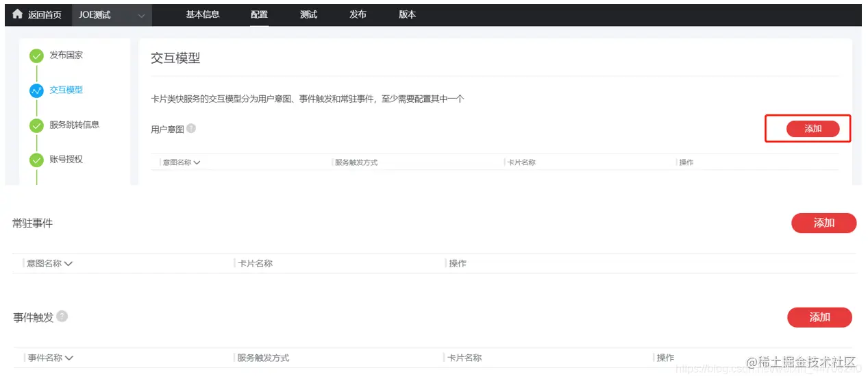The image size is (868, 381).
Task: Open the 交互模型 step
Action: tap(66, 90)
